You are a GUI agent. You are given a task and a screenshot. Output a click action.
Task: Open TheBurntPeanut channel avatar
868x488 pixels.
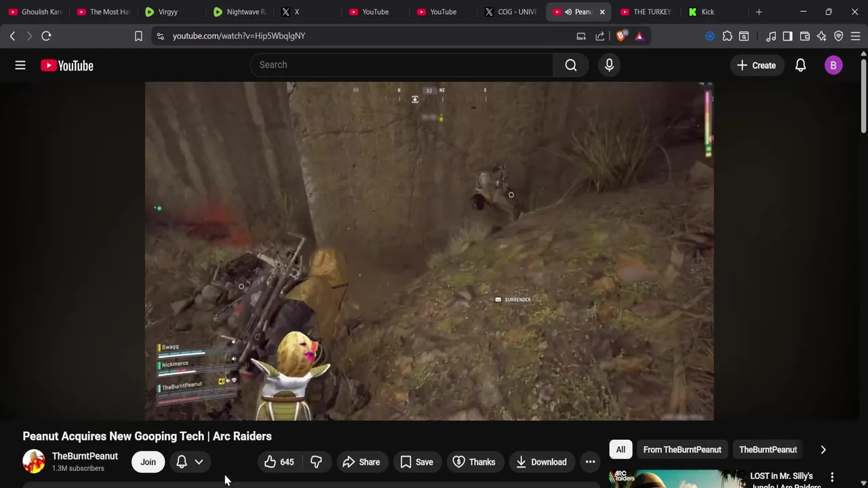click(34, 462)
